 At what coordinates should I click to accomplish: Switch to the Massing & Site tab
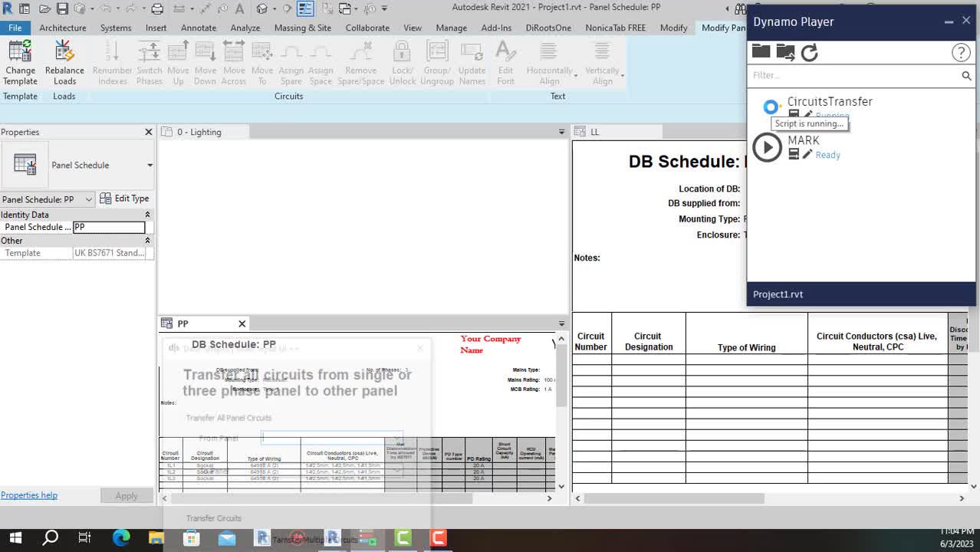[x=303, y=28]
